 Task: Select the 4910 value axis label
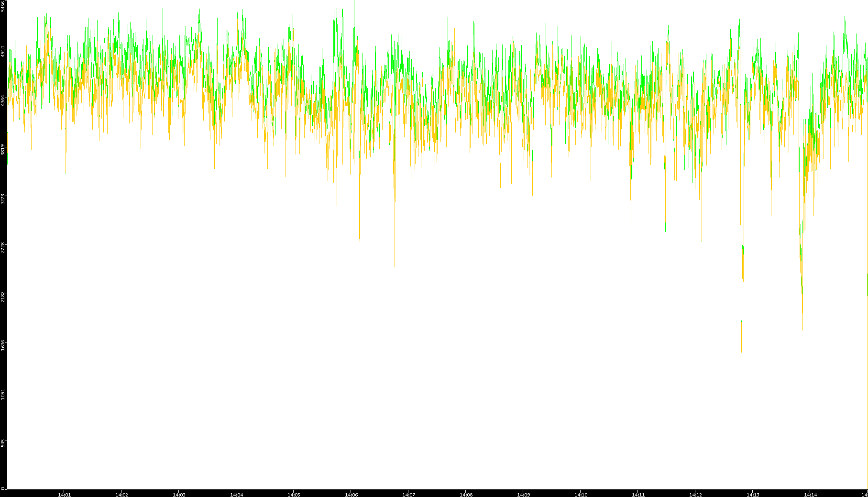point(3,52)
